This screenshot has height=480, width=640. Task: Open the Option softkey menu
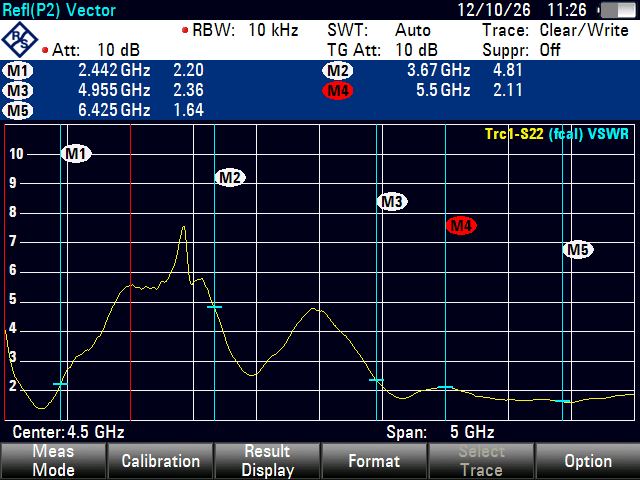tap(588, 461)
